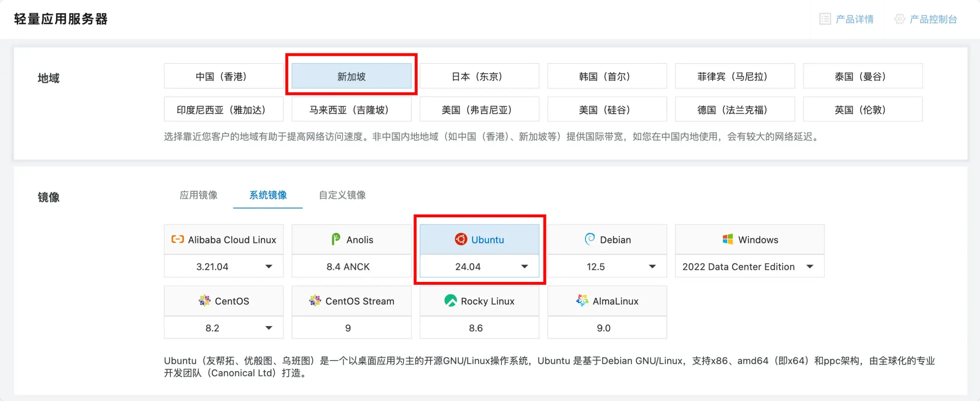This screenshot has width=980, height=401.
Task: Open Ubuntu 24.04 version dropdown
Action: (x=479, y=266)
